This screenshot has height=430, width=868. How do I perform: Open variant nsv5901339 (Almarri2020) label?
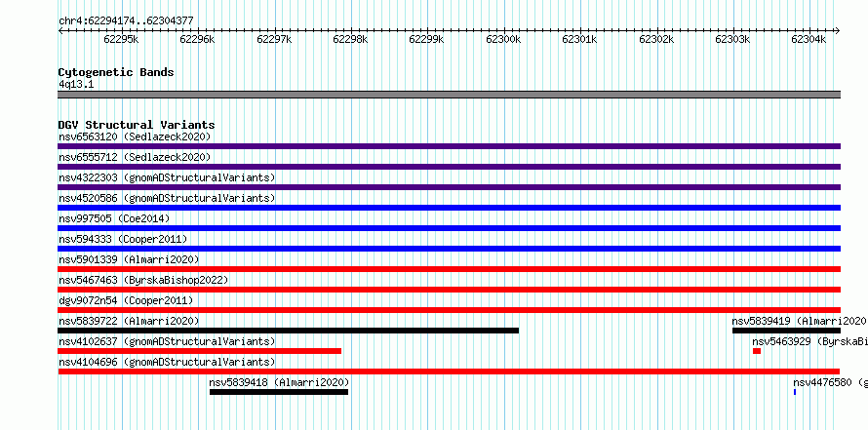129,259
